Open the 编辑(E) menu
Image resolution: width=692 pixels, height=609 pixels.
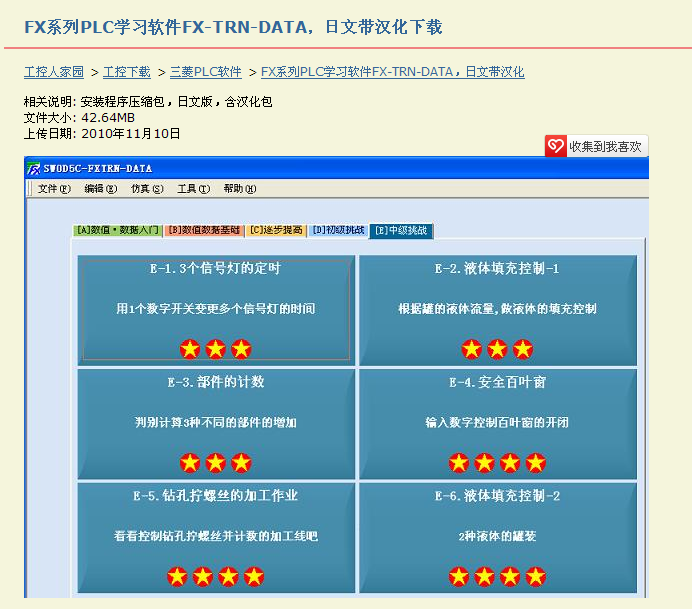pyautogui.click(x=100, y=189)
